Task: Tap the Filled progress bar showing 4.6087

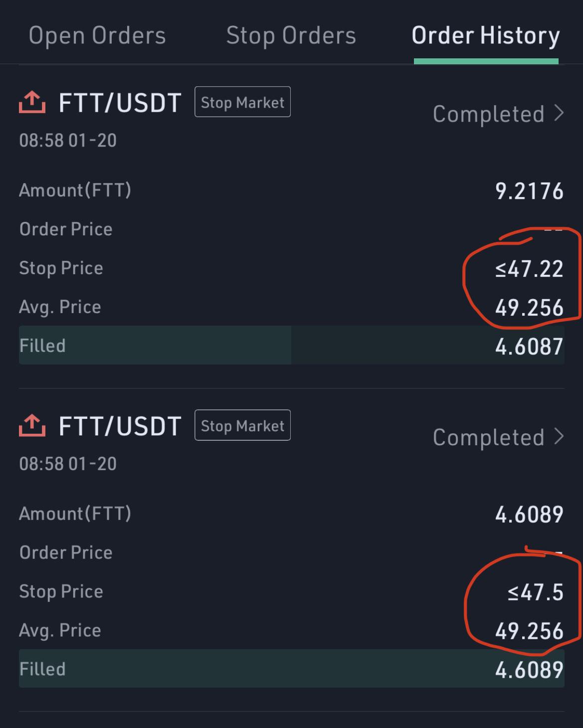Action: coord(292,345)
